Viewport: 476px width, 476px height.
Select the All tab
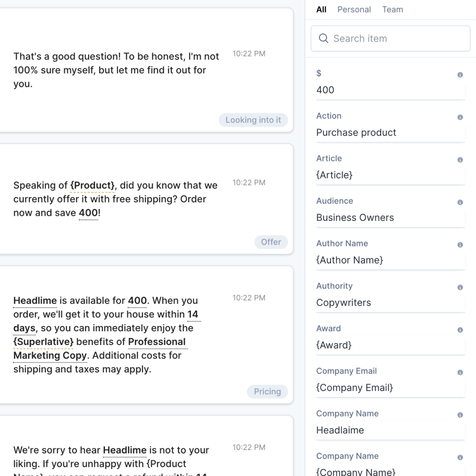point(321,9)
